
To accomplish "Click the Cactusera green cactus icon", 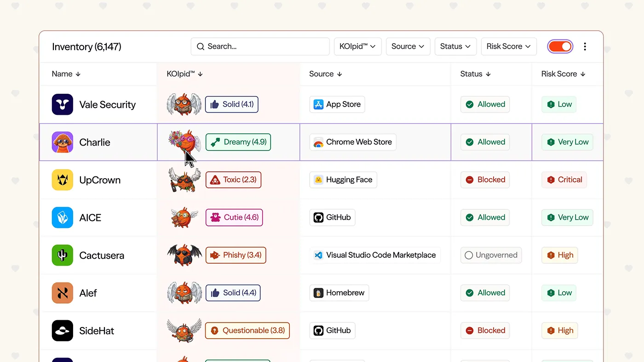I will (63, 255).
